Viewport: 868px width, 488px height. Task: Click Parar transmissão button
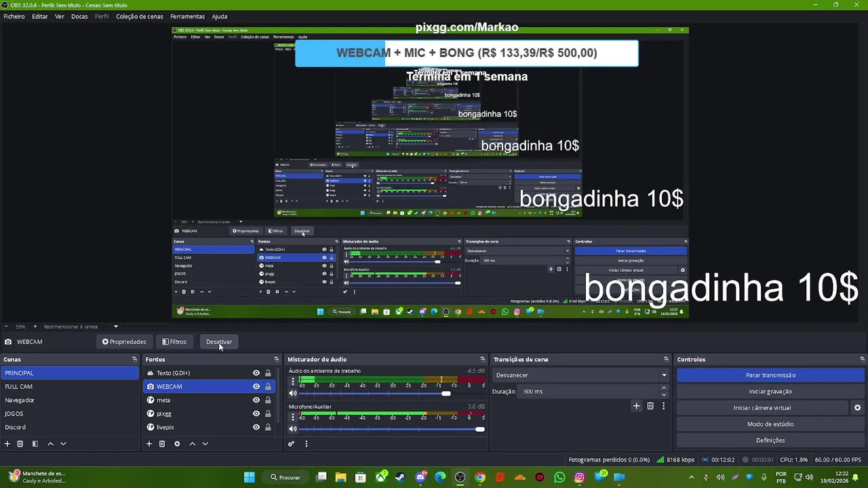coord(770,375)
